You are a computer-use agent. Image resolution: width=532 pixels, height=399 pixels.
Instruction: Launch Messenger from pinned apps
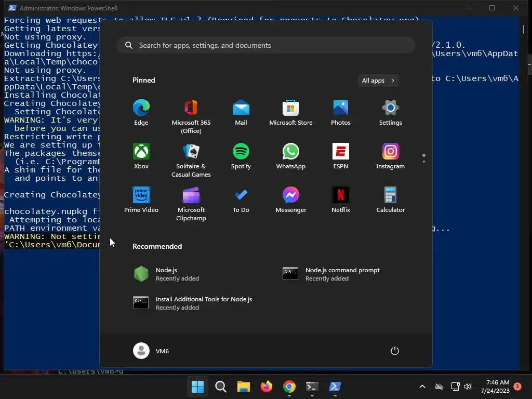(291, 200)
